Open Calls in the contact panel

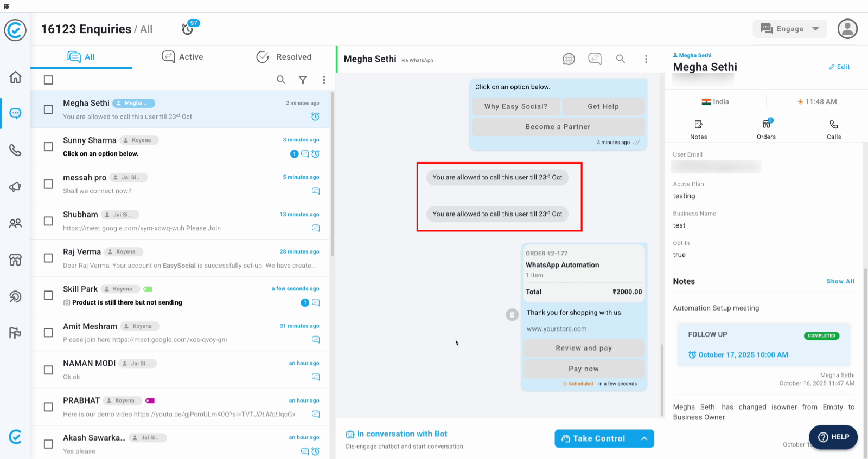tap(833, 129)
